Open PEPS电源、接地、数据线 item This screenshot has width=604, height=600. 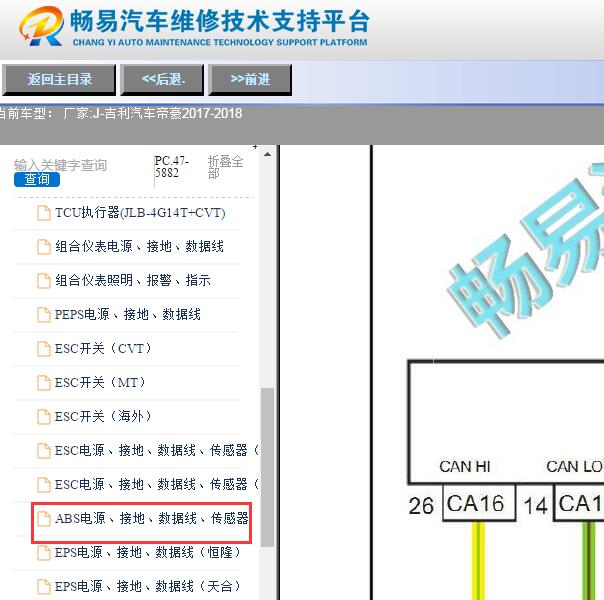click(128, 315)
